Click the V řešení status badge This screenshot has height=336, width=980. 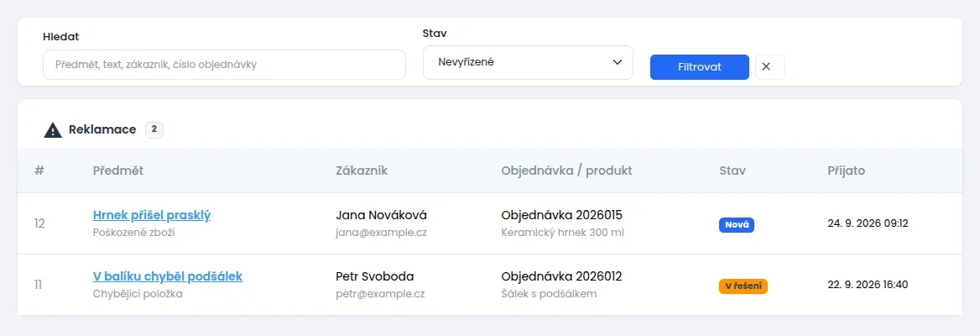coord(743,286)
